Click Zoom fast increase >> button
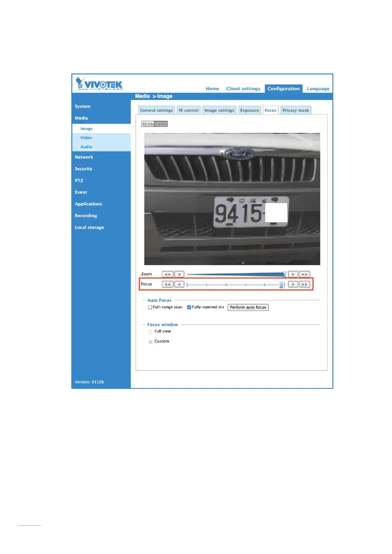The width and height of the screenshot is (392, 554). 304,274
